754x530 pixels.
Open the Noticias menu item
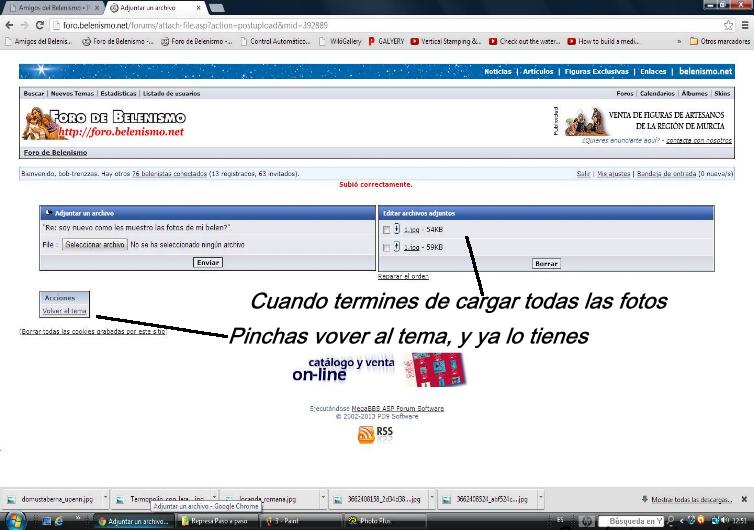click(x=497, y=72)
